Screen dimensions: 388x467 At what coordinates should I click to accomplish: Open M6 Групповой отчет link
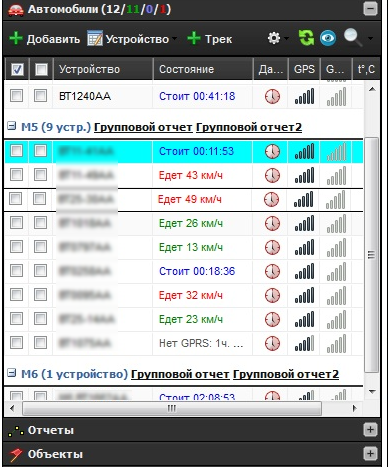click(x=180, y=374)
